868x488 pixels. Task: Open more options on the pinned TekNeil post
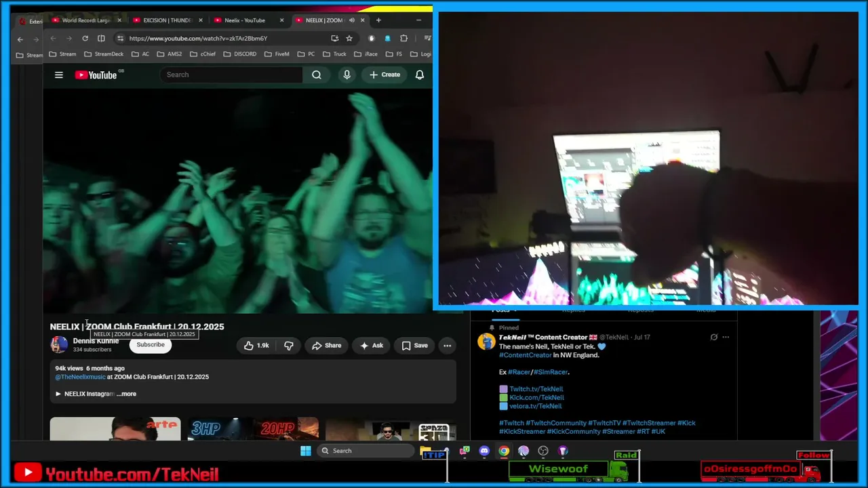(726, 337)
